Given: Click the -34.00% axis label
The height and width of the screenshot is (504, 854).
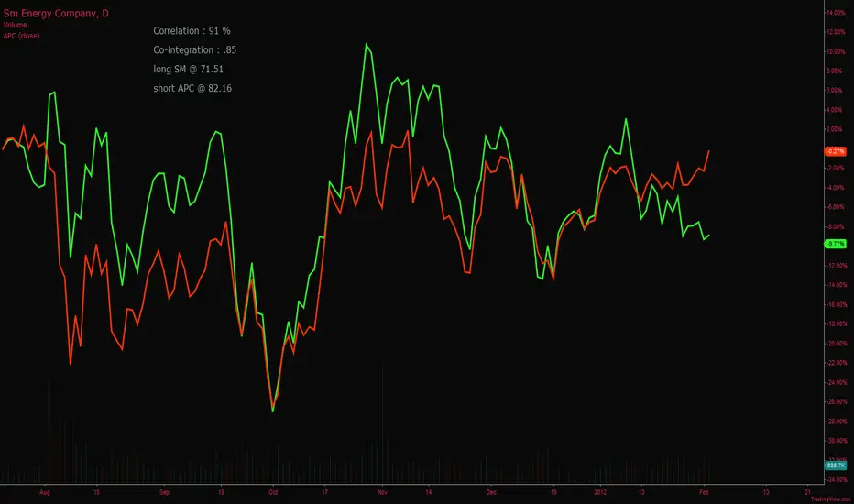Looking at the screenshot, I should [x=836, y=480].
